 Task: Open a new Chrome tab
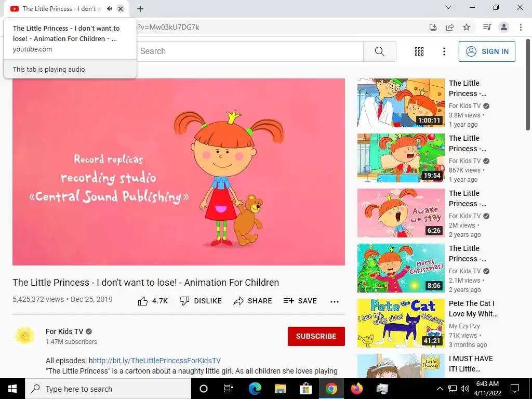coord(140,9)
